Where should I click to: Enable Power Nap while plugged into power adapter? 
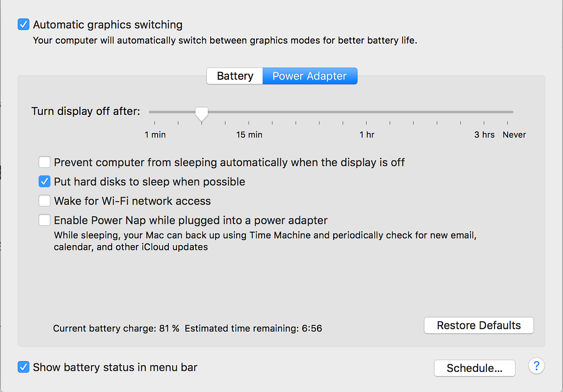click(x=44, y=219)
